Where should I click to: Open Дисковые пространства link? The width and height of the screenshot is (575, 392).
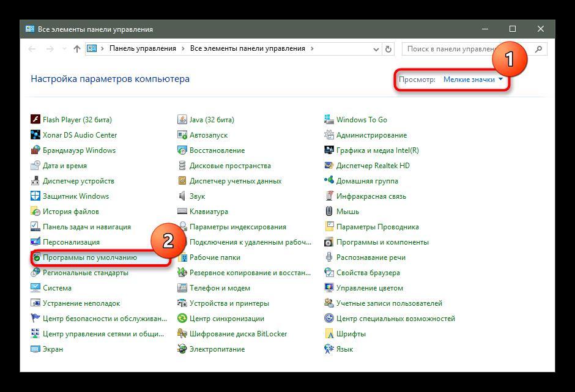[x=230, y=166]
